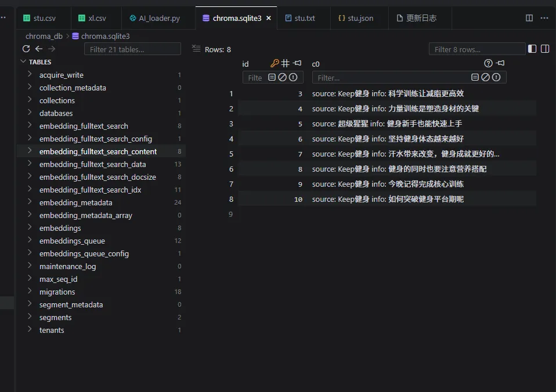This screenshot has height=392, width=556.
Task: Click the pin icon on id column
Action: [x=297, y=63]
